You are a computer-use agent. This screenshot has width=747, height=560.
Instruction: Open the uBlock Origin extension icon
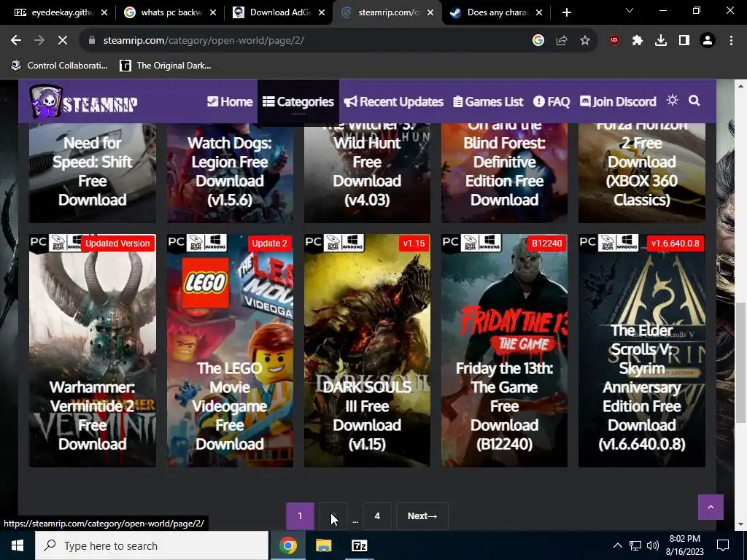614,41
